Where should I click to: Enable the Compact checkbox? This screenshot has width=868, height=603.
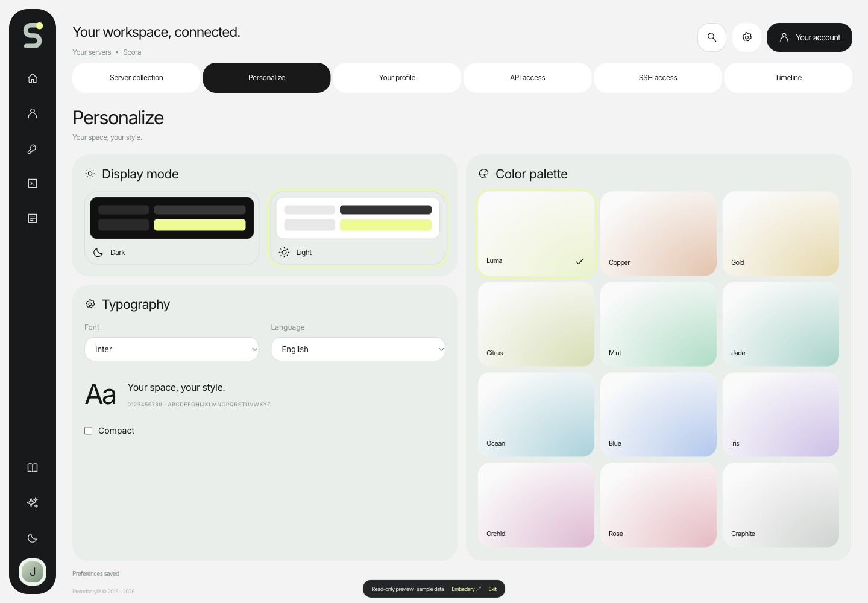coord(89,431)
